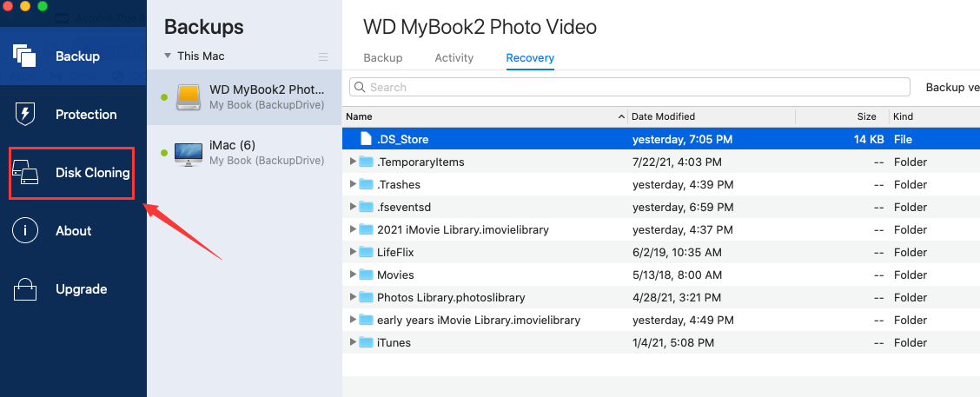Open About in the sidebar
This screenshot has width=980, height=397.
pos(74,231)
